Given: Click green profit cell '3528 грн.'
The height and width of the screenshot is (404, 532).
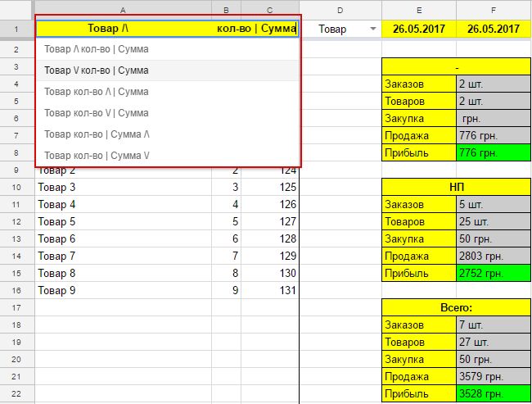Looking at the screenshot, I should point(494,394).
